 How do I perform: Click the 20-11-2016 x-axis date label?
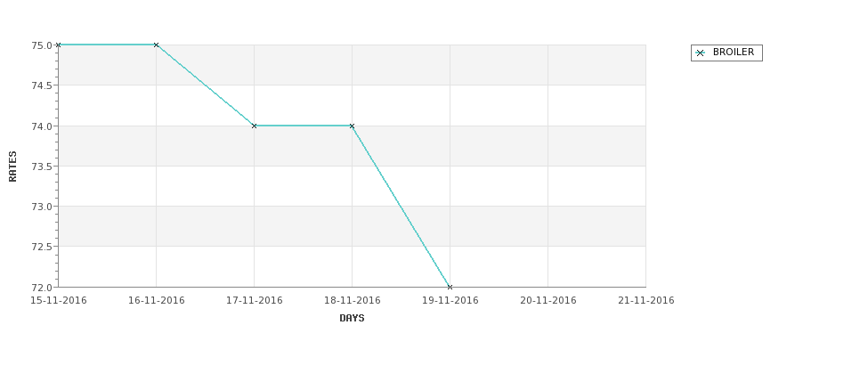[548, 301]
